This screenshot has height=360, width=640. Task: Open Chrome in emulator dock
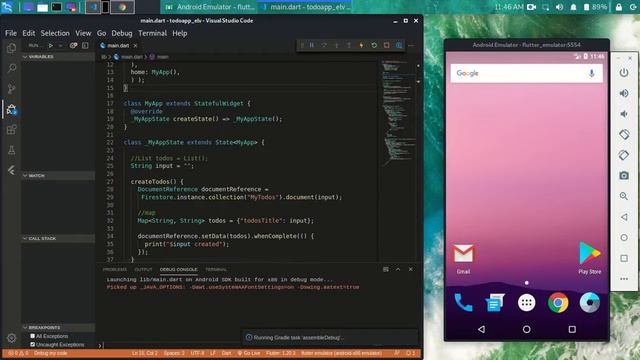pyautogui.click(x=558, y=303)
